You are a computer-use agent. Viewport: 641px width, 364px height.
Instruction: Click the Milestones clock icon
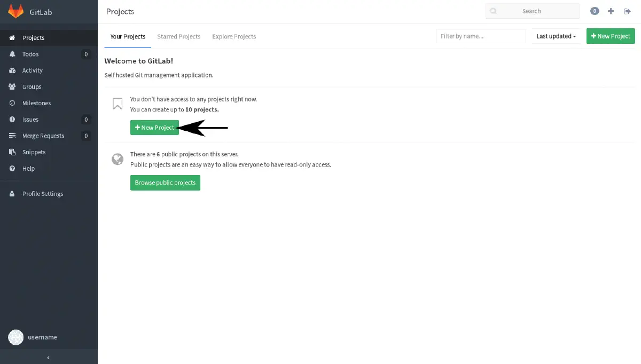click(x=12, y=103)
